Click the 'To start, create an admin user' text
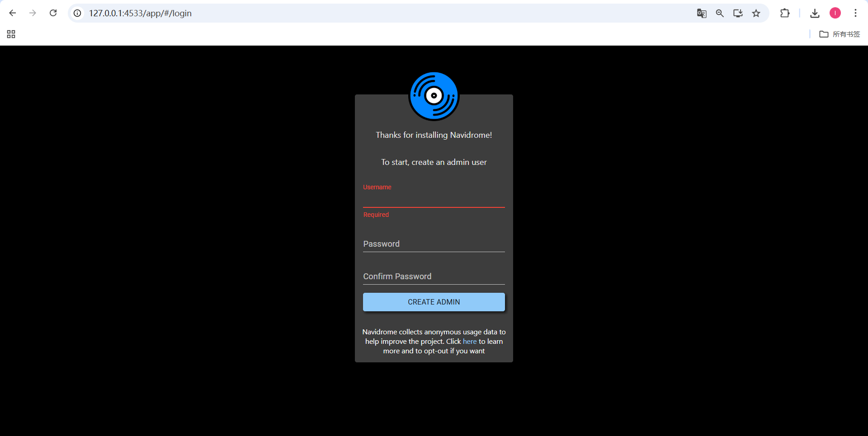The width and height of the screenshot is (868, 436). pos(434,162)
